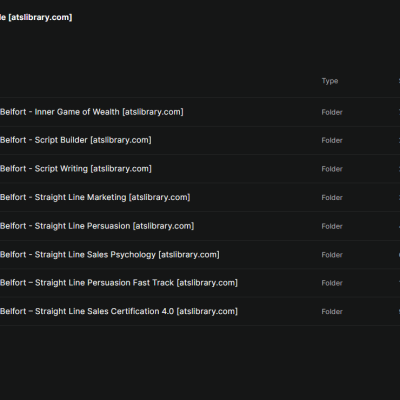The image size is (400, 400).
Task: Click Folder type in Inner Game of Wealth row
Action: [x=332, y=112]
